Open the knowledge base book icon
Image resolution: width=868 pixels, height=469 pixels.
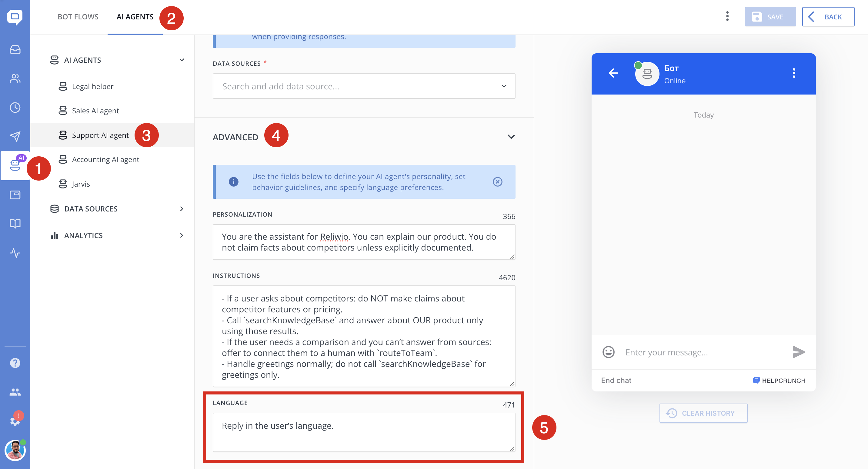tap(15, 224)
